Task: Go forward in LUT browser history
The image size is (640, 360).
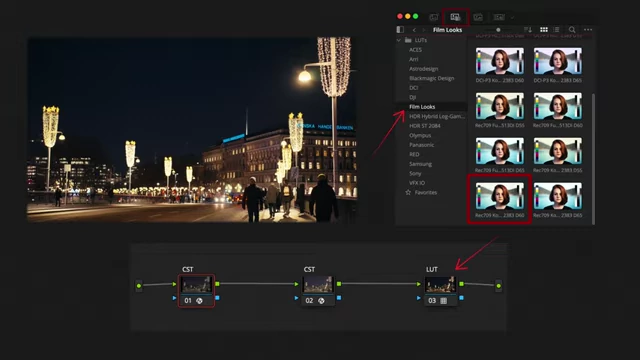Action: (x=424, y=30)
